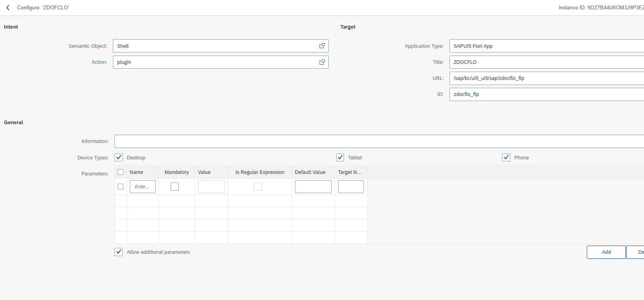
Task: Click the Default Value column header
Action: pyautogui.click(x=313, y=172)
